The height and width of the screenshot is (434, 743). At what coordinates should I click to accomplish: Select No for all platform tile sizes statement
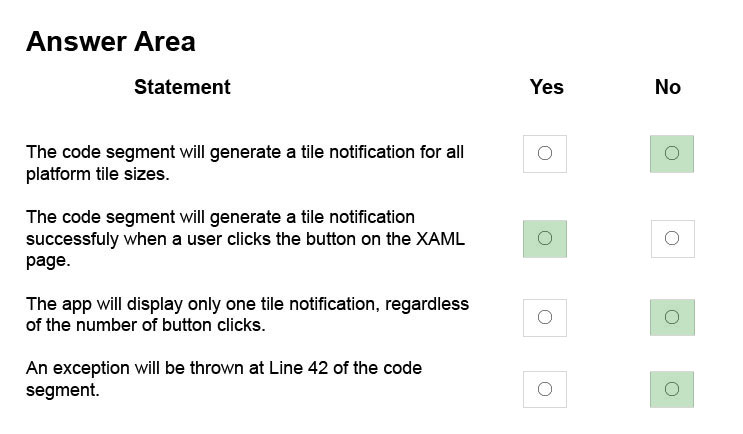pyautogui.click(x=671, y=154)
